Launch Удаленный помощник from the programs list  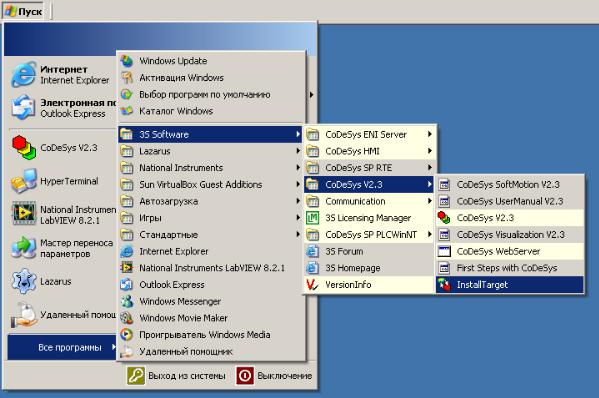(210, 351)
